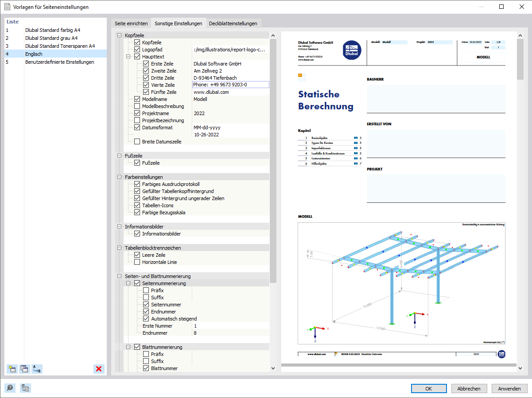Viewport: 532px width, 398px height.
Task: Enable the Präfix checkbox under Seitennummerierung
Action: tap(146, 290)
